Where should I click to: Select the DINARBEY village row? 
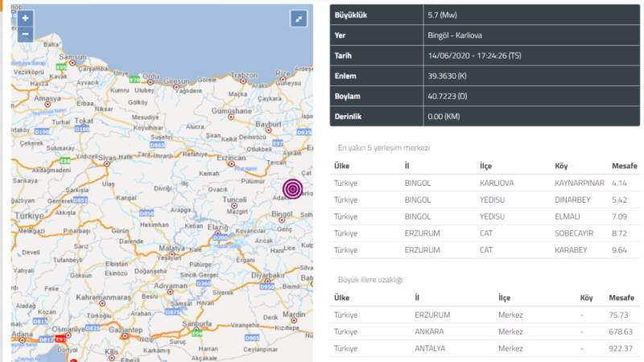tap(485, 200)
